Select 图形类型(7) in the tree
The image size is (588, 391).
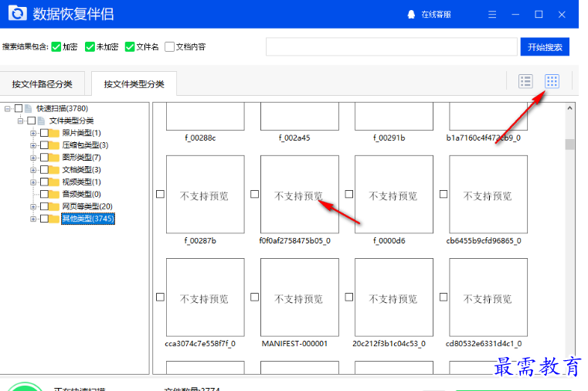coord(81,158)
